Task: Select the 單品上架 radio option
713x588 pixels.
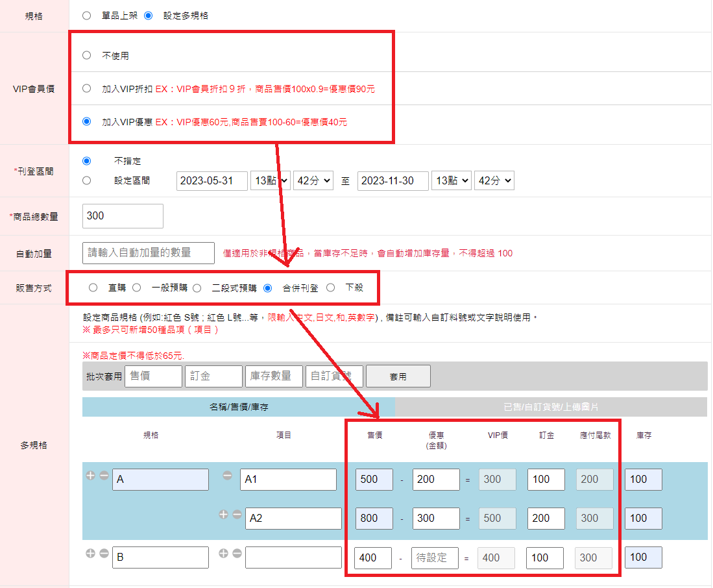Action: pos(86,16)
